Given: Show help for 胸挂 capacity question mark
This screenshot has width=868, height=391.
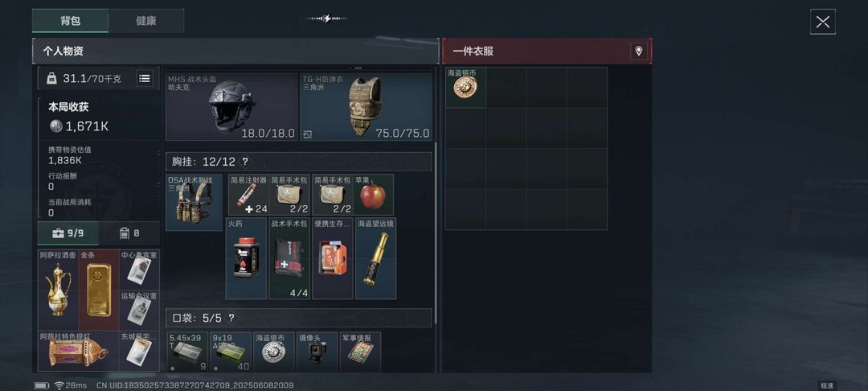Looking at the screenshot, I should pyautogui.click(x=244, y=162).
